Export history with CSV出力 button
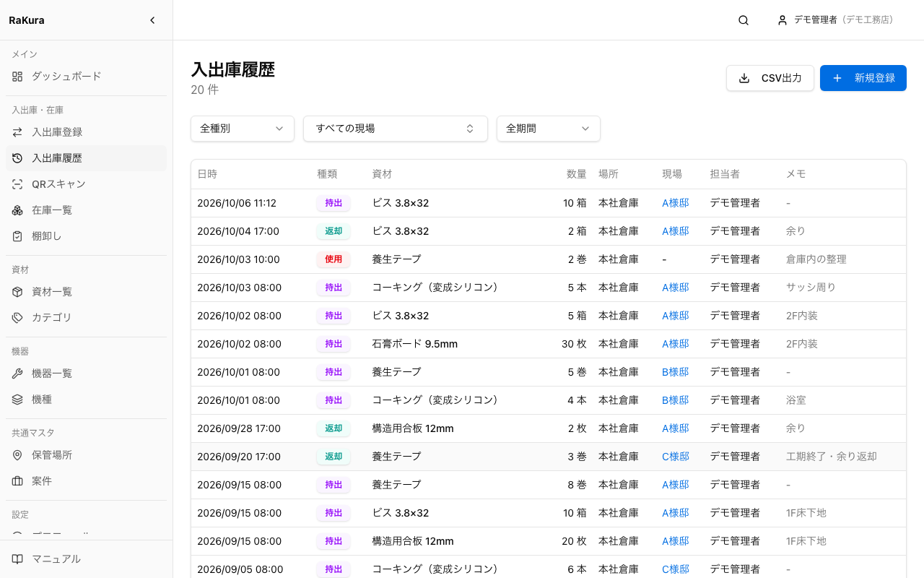The height and width of the screenshot is (578, 924). [x=770, y=78]
